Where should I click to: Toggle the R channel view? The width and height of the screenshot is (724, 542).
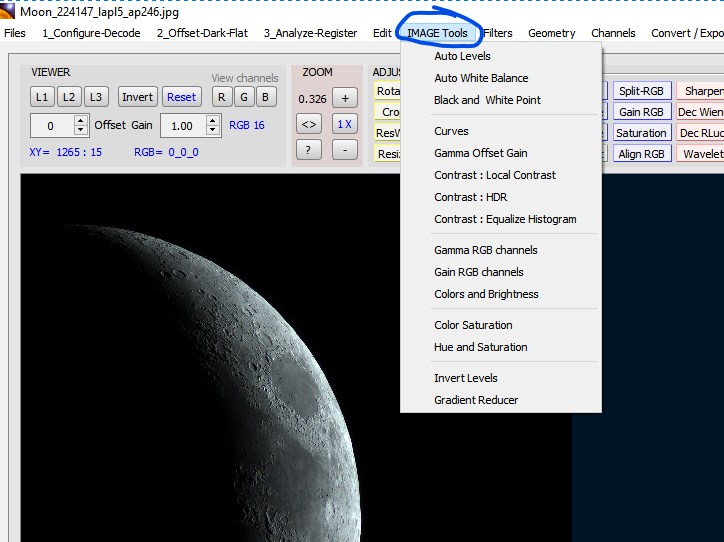[222, 97]
